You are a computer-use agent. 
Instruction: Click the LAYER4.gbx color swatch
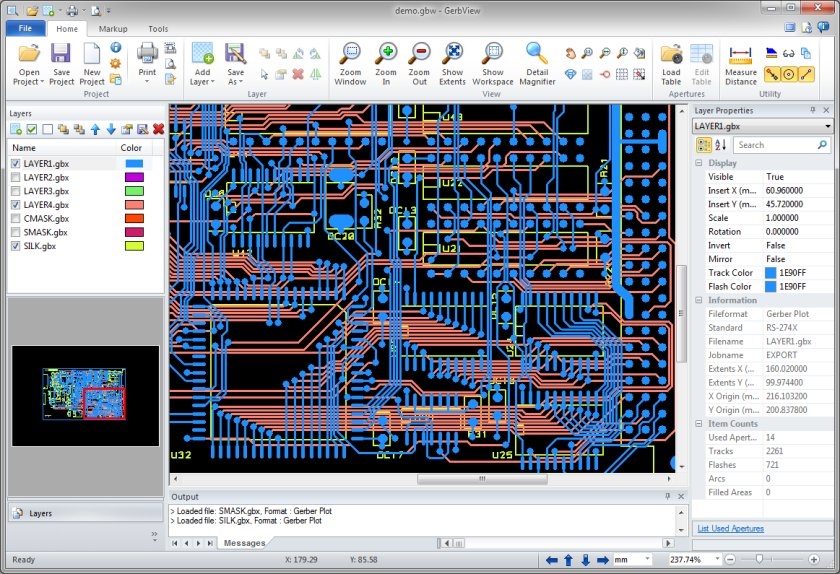133,205
